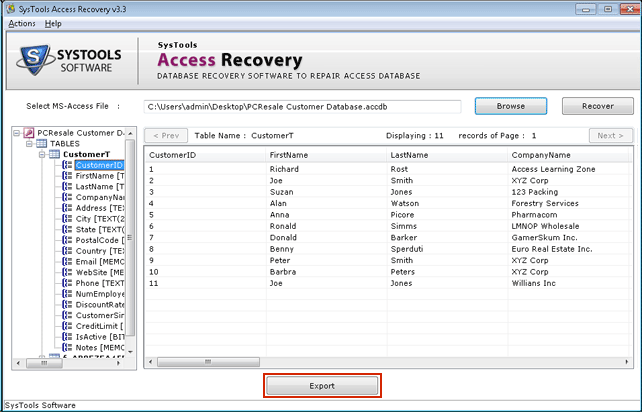Select the highlighted CustomerID tree field
This screenshot has height=412, width=642.
point(99,165)
